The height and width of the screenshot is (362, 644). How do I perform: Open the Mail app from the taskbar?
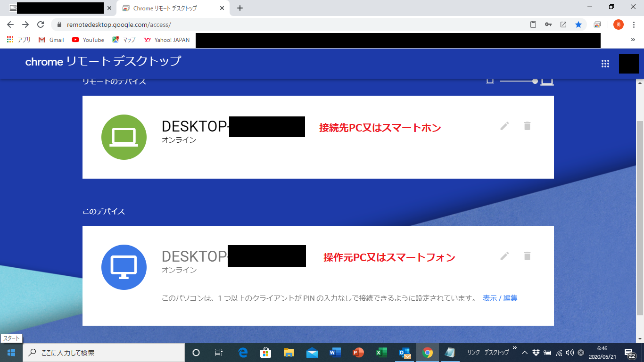coord(312,353)
